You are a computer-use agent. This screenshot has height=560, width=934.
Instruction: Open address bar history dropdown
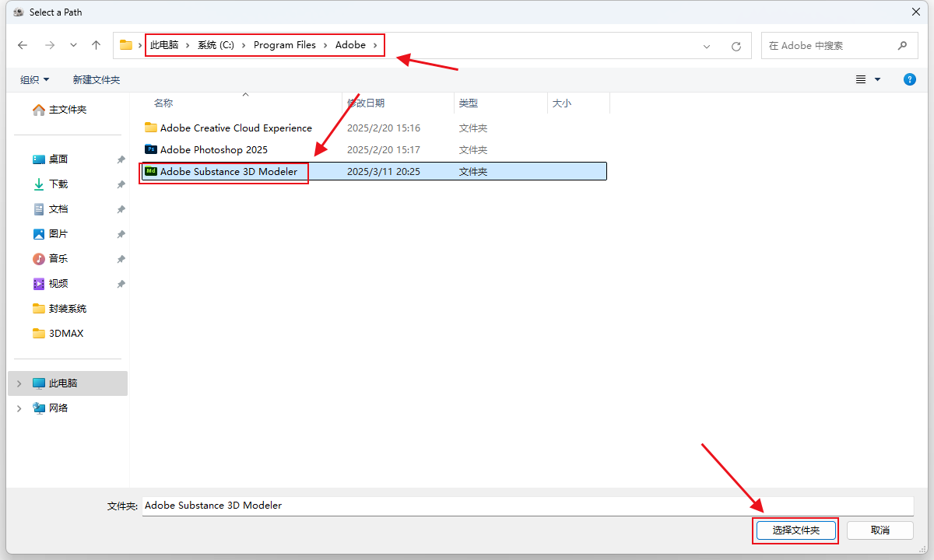[707, 46]
